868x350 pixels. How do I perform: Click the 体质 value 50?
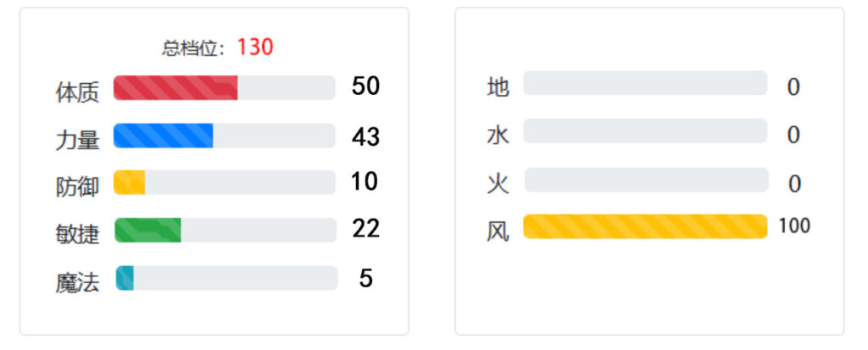click(365, 86)
